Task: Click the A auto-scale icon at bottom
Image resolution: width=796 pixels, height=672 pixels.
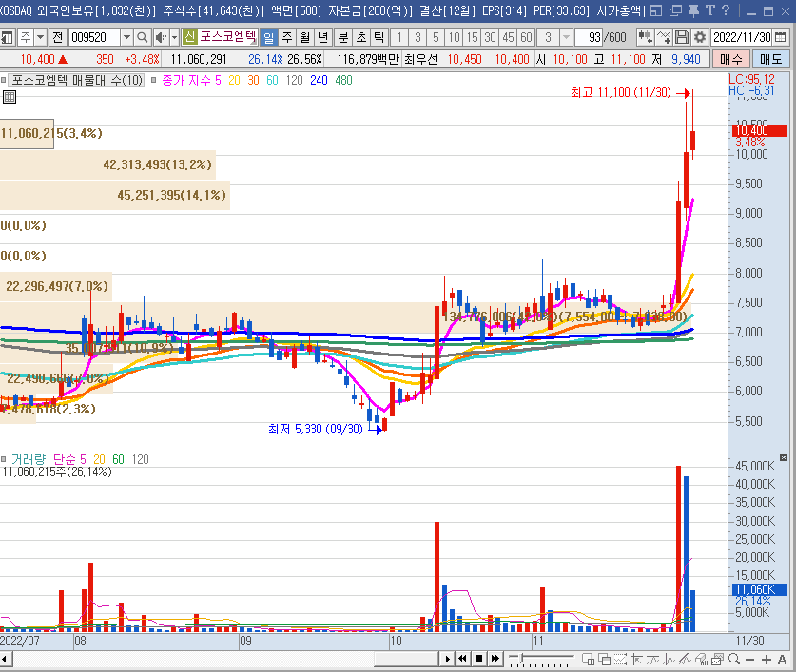Action: coord(783,660)
